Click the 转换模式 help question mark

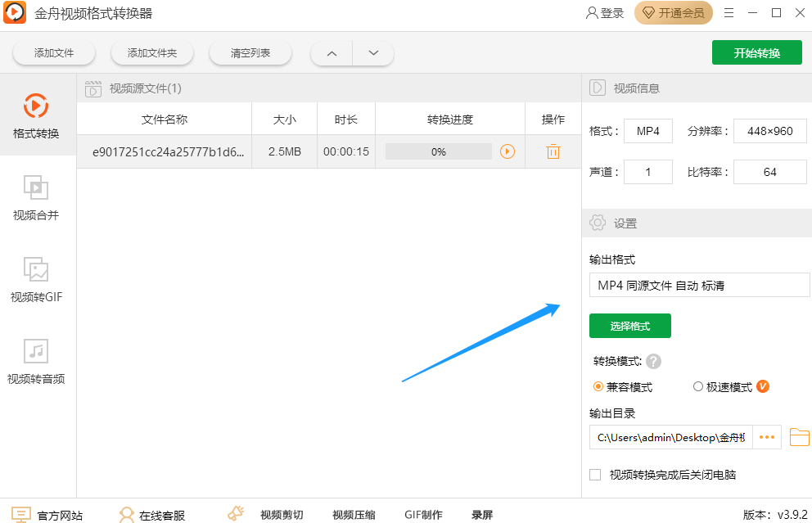(x=652, y=360)
